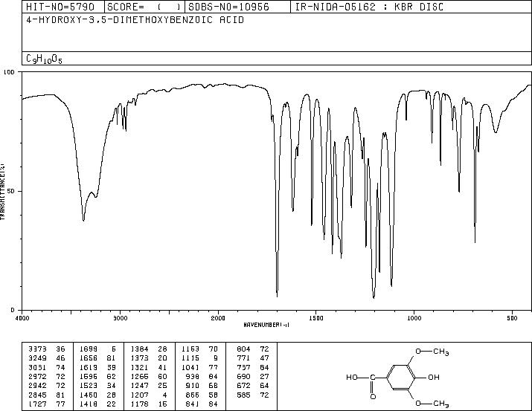Select peak table entry 1727

(46, 404)
